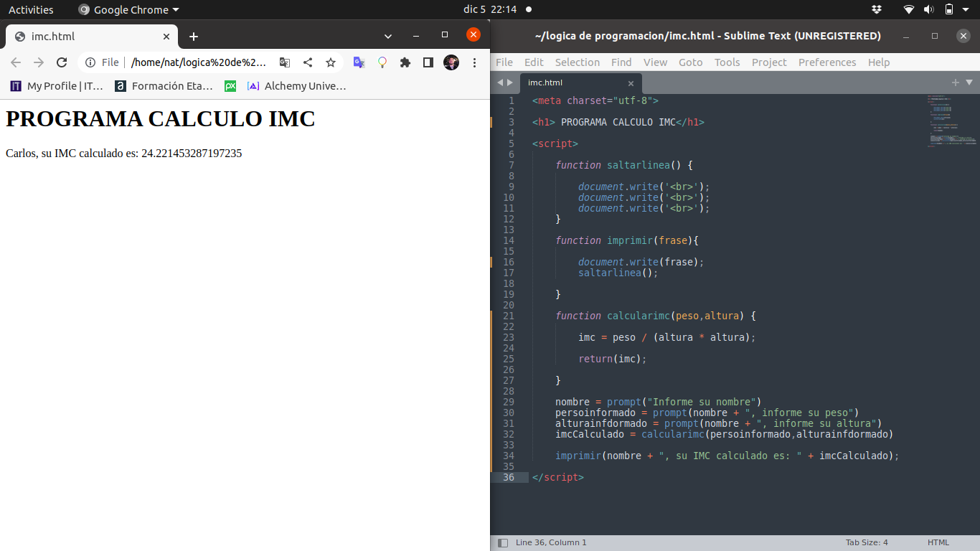Screen dimensions: 980x551
Task: Expand Chrome's tab search chevron
Action: point(388,37)
